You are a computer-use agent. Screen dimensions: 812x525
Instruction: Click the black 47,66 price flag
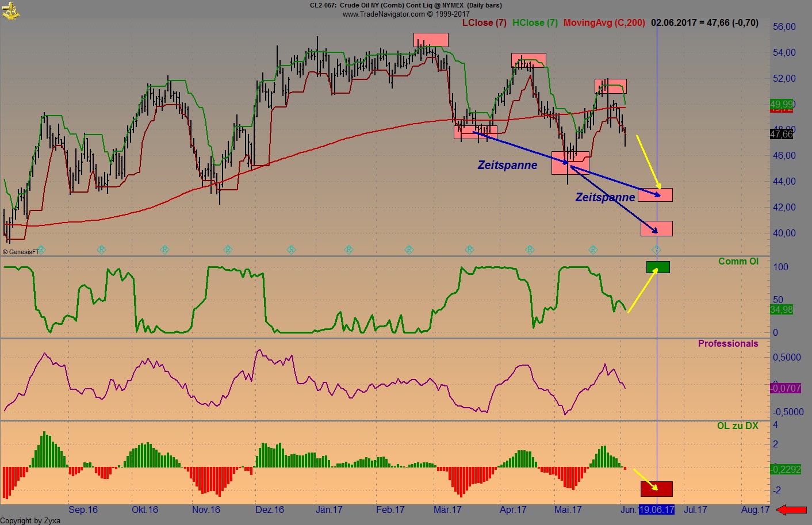pos(781,134)
